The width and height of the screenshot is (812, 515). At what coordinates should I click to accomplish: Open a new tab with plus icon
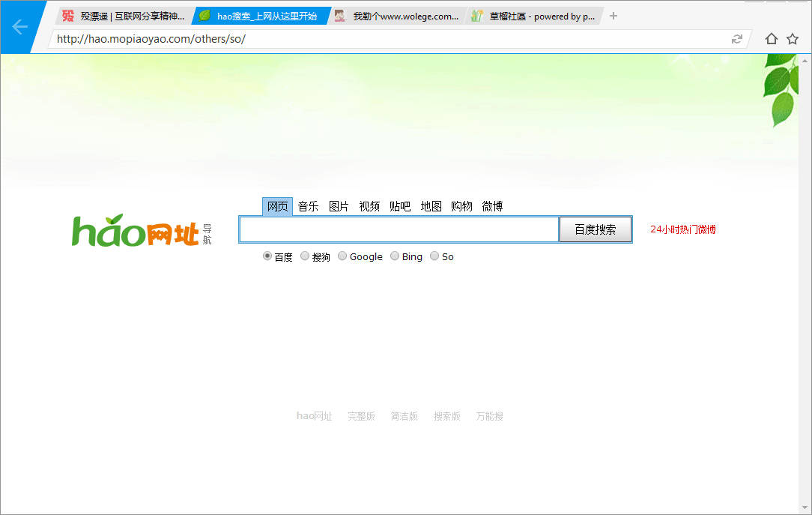pyautogui.click(x=613, y=16)
